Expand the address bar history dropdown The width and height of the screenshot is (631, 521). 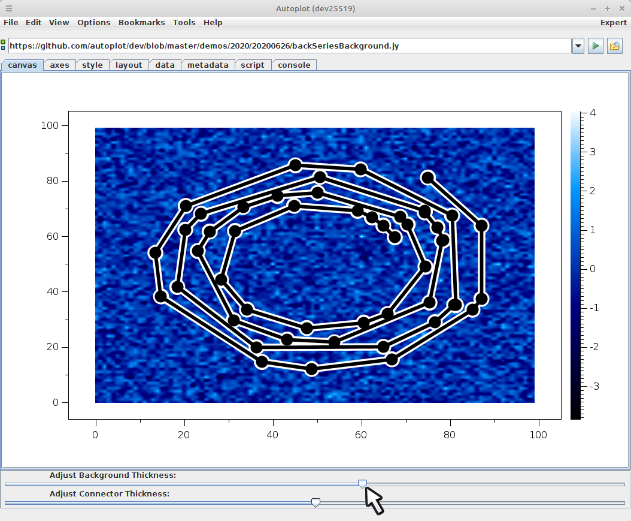pos(578,46)
